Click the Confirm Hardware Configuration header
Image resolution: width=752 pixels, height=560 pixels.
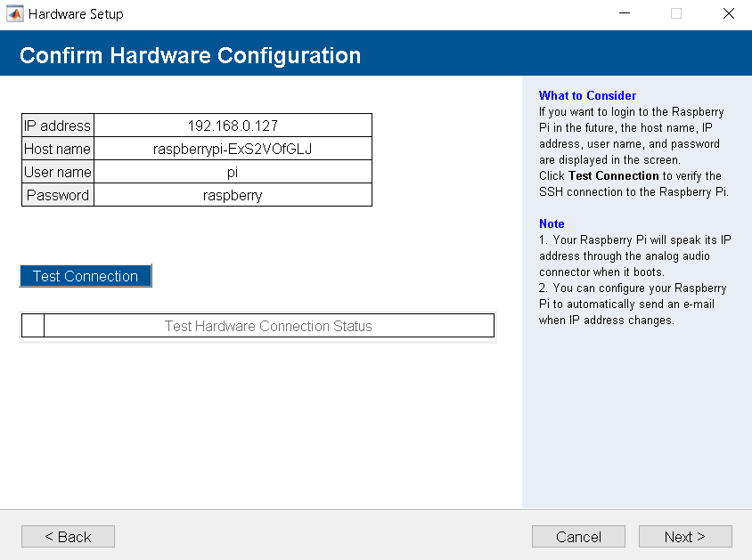190,54
